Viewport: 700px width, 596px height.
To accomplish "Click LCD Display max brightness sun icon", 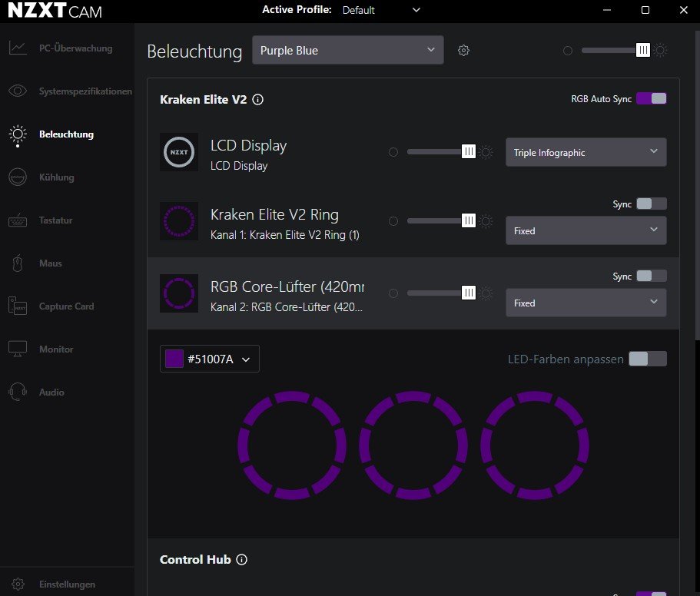I will point(486,152).
